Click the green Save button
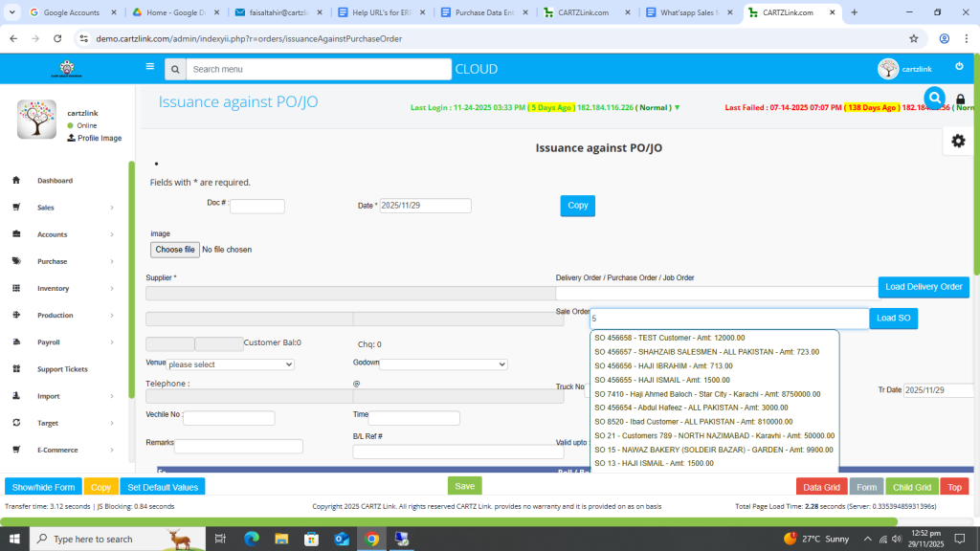980x551 pixels. pos(464,486)
